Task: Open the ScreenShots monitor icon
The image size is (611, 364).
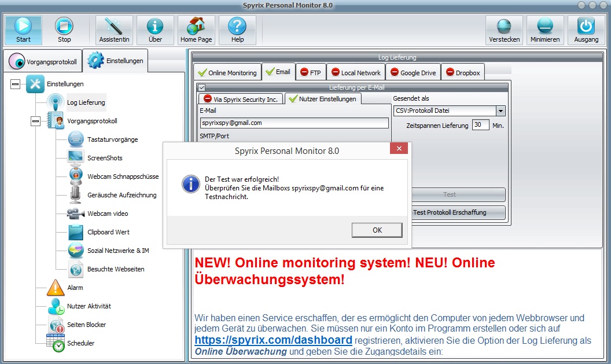Action: coord(76,158)
